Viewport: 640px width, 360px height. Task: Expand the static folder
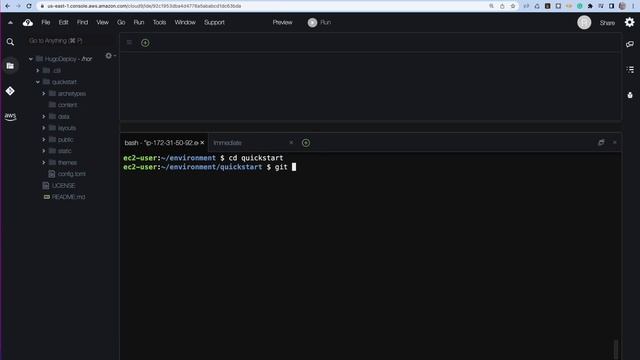44,151
